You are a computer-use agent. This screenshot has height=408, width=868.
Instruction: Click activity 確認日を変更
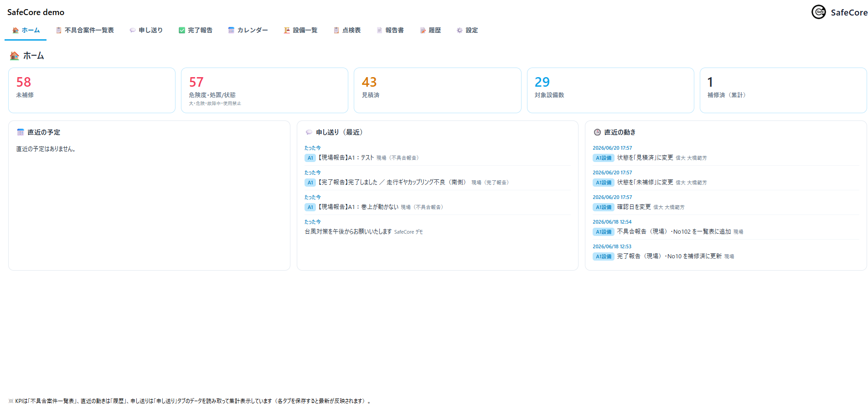[x=634, y=207]
